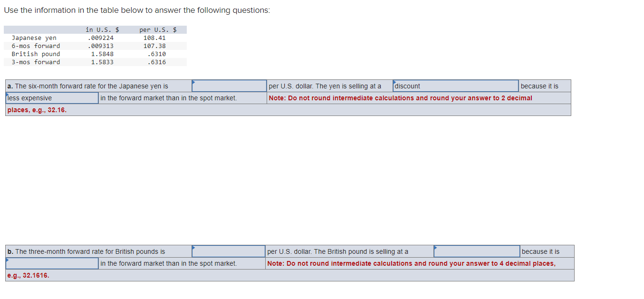
Task: Click the triangle on the less expensive field
Action: [x=7, y=94]
